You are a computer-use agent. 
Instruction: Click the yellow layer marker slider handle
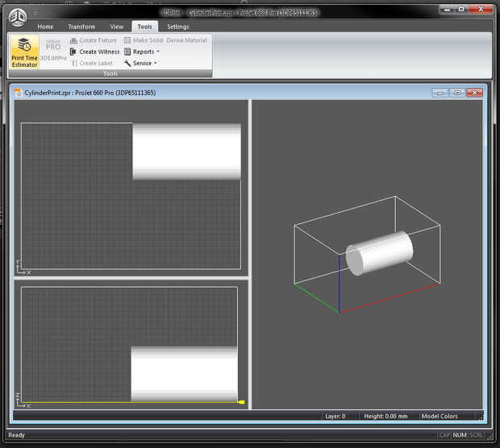click(241, 402)
